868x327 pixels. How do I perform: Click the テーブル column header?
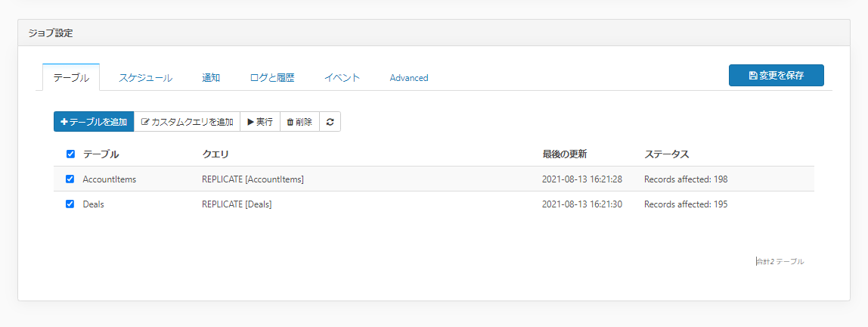point(101,154)
